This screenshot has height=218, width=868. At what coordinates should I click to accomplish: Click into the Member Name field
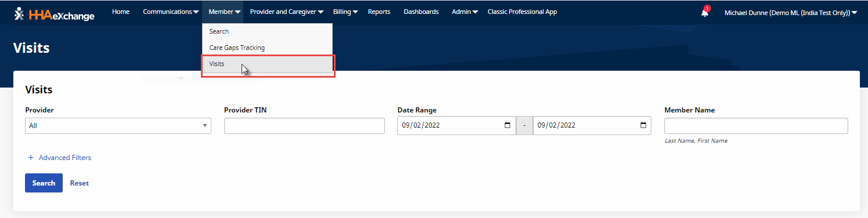coord(756,125)
